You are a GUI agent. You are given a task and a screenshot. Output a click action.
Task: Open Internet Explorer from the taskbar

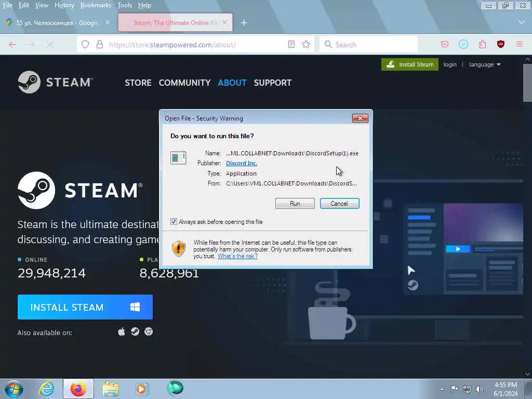click(46, 389)
